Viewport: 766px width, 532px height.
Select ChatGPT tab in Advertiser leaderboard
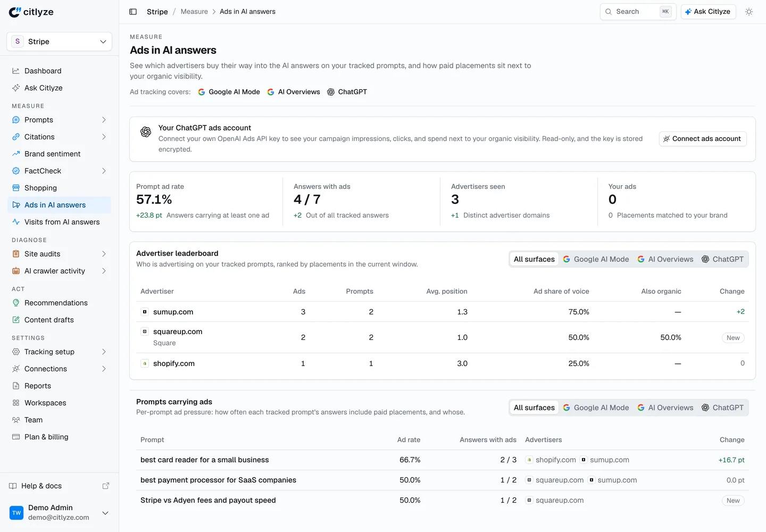click(722, 259)
